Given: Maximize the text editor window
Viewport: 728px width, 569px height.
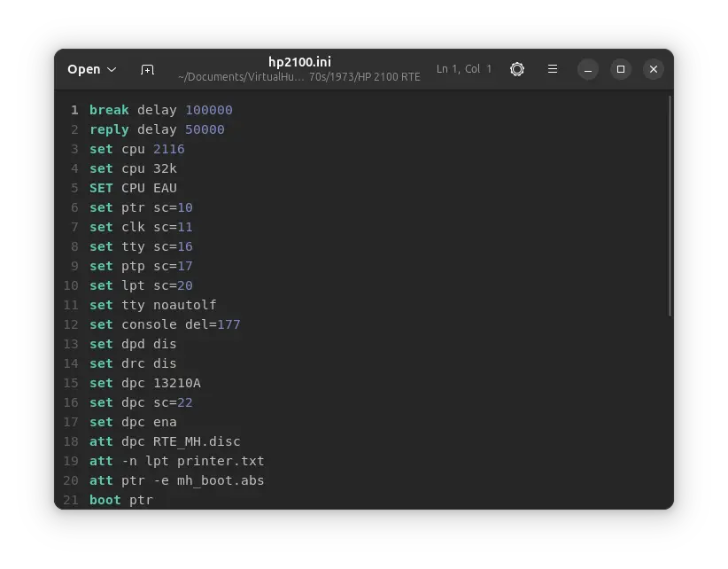Looking at the screenshot, I should click(x=621, y=69).
